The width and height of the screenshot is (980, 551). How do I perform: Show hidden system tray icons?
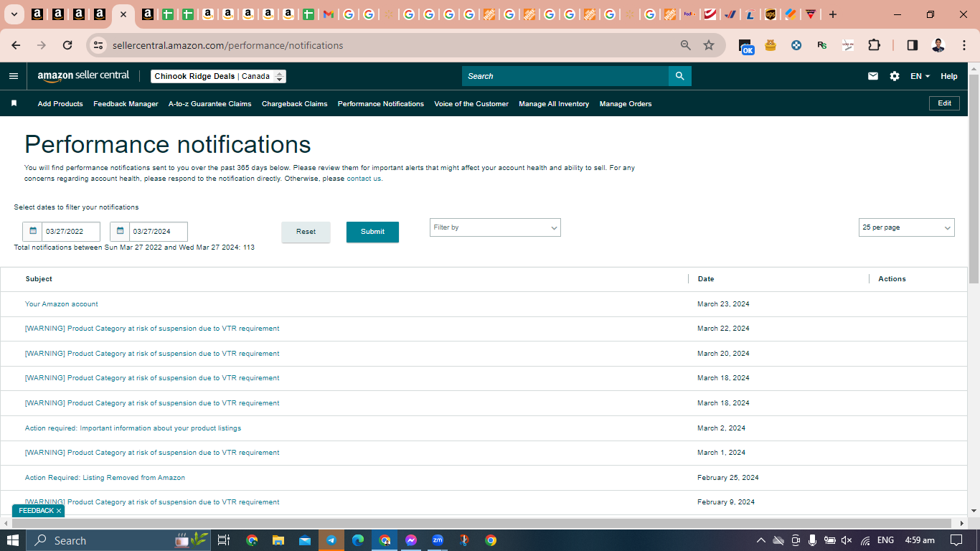click(x=760, y=540)
